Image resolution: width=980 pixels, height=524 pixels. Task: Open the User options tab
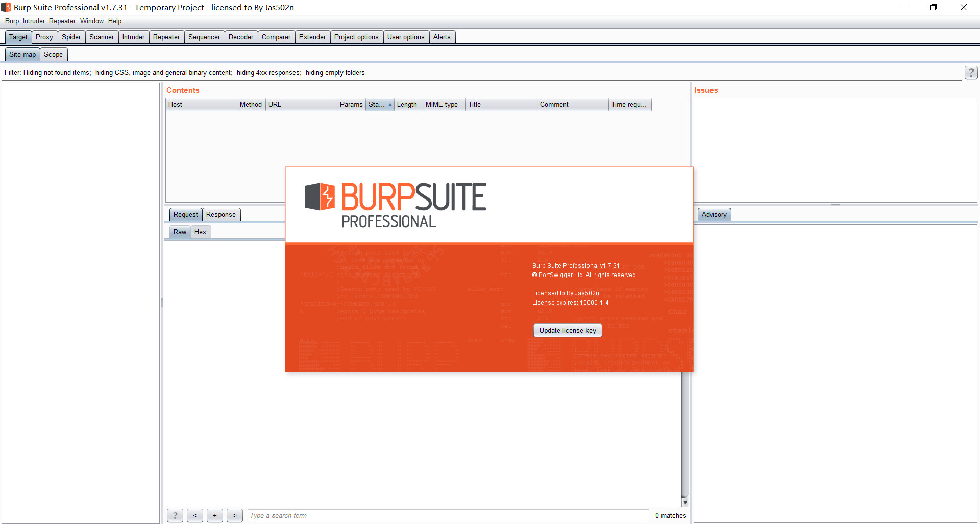coord(406,37)
